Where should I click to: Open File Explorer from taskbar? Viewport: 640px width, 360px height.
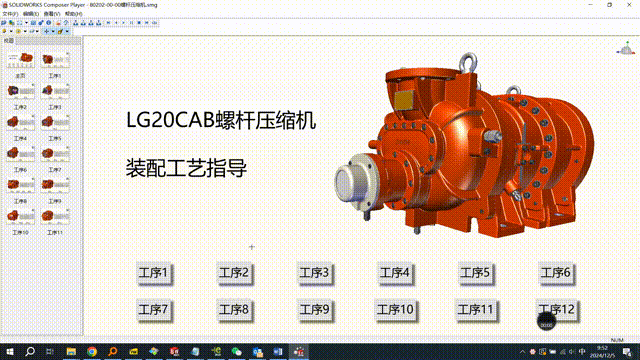point(71,351)
